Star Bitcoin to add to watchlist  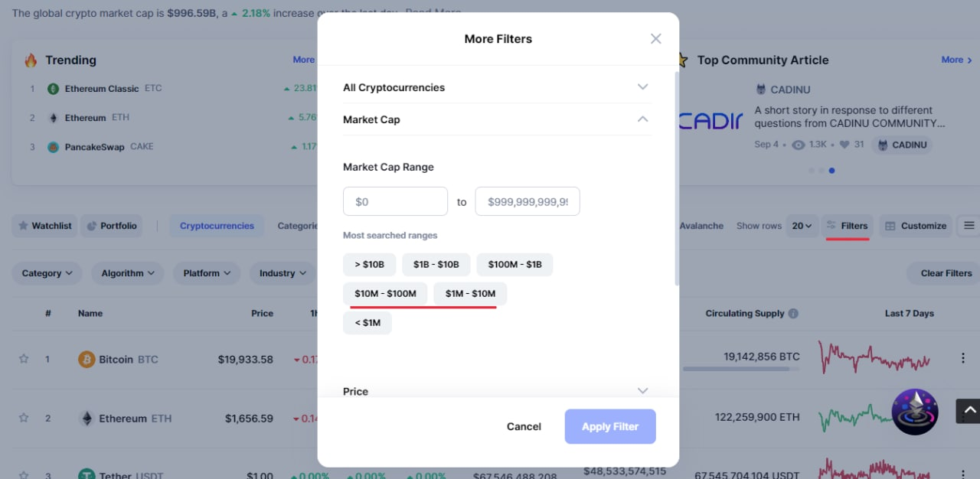point(24,359)
